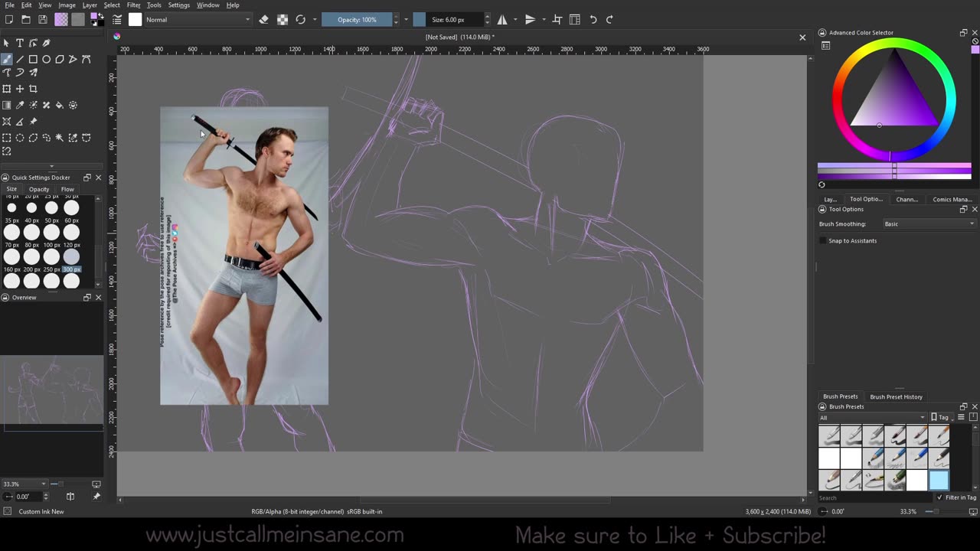
Task: Switch to the Flow tab in Quick Settings
Action: [67, 189]
